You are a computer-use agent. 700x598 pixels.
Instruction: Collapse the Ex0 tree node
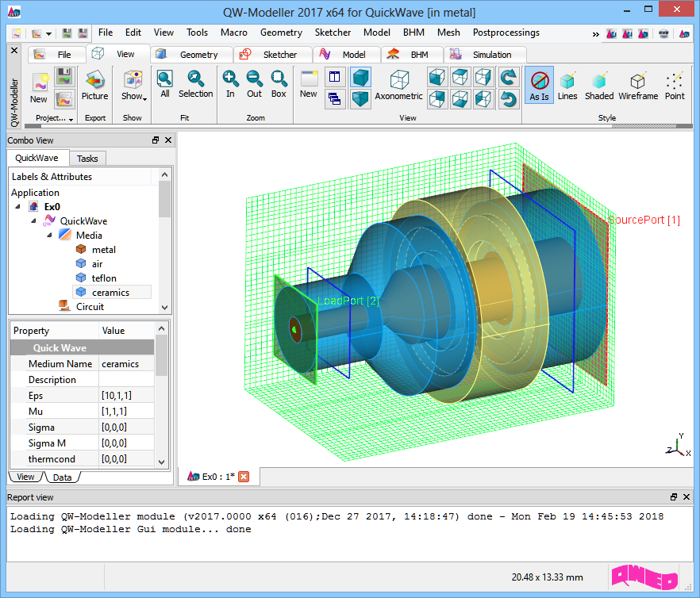click(18, 207)
